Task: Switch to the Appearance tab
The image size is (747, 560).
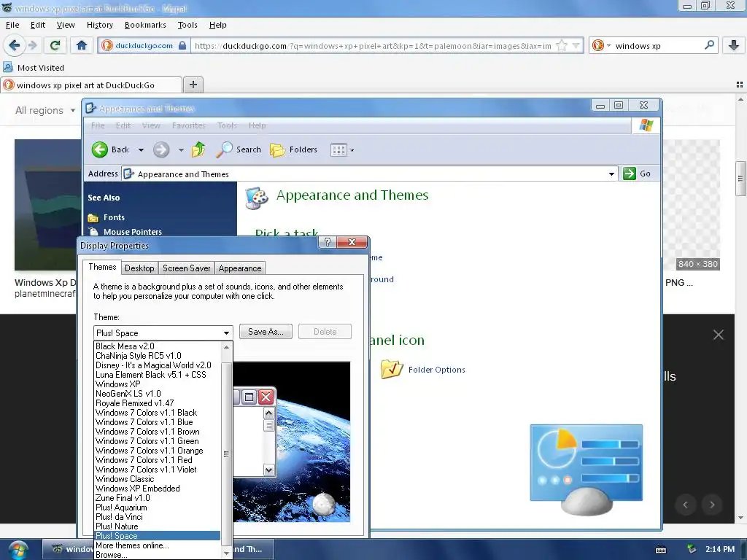Action: 239,268
